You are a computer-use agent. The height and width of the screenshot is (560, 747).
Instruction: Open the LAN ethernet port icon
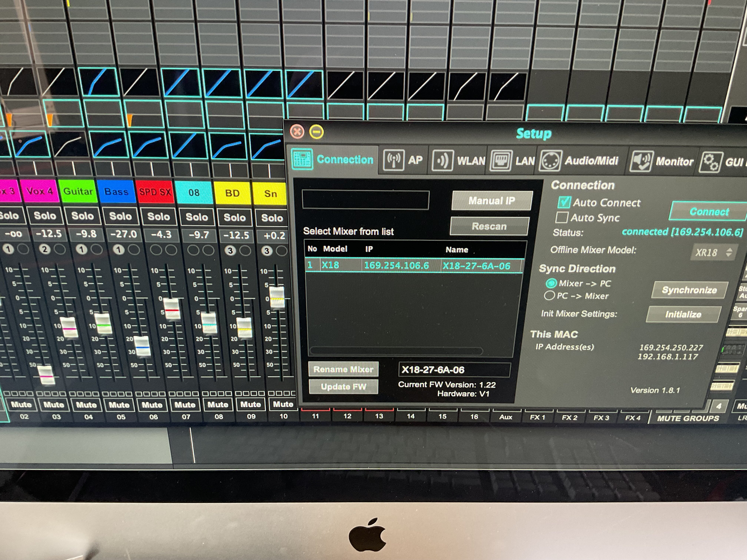point(501,161)
